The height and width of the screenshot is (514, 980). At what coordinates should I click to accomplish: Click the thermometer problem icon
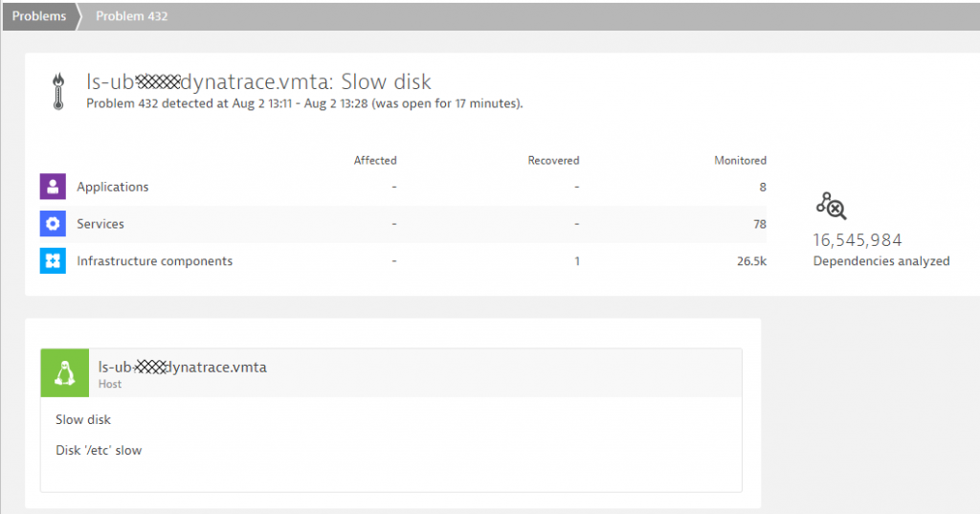pos(58,92)
